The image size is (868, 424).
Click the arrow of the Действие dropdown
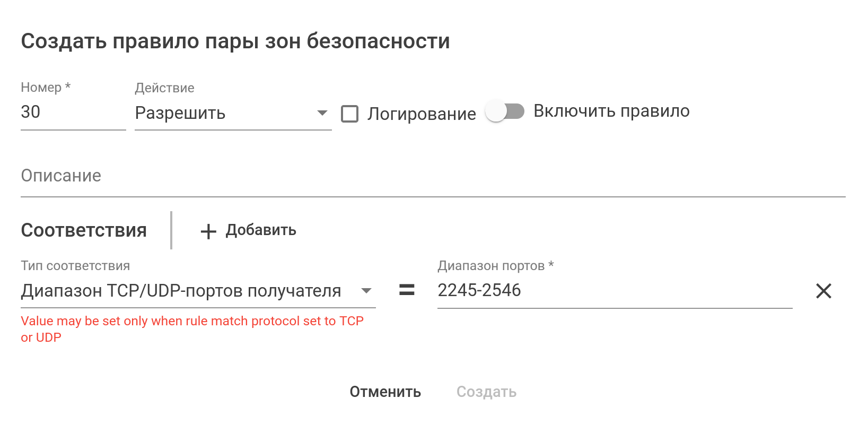pyautogui.click(x=322, y=113)
